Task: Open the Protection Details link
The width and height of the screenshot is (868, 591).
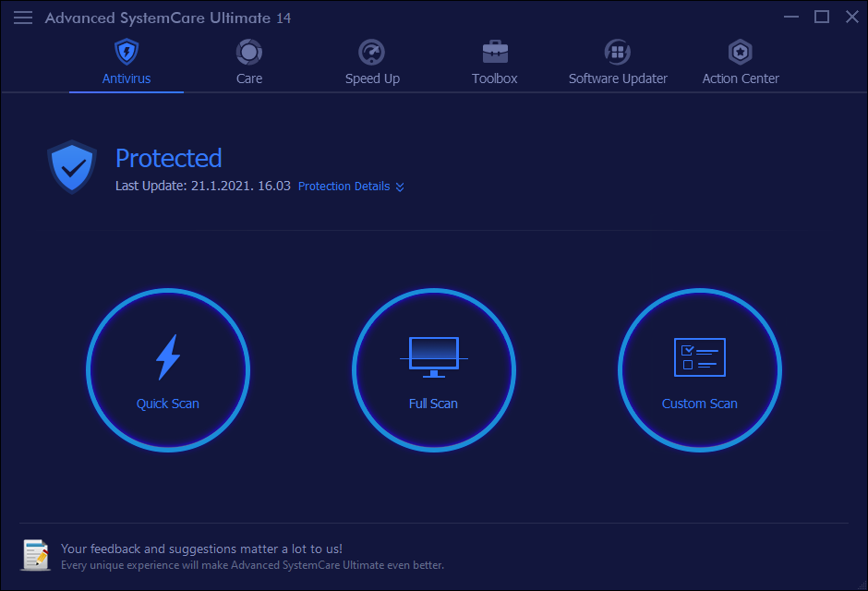Action: click(344, 187)
